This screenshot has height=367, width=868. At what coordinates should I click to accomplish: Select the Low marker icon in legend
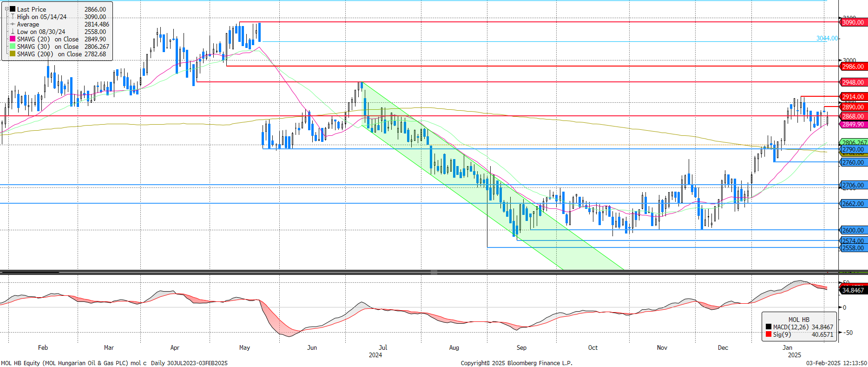click(x=13, y=32)
